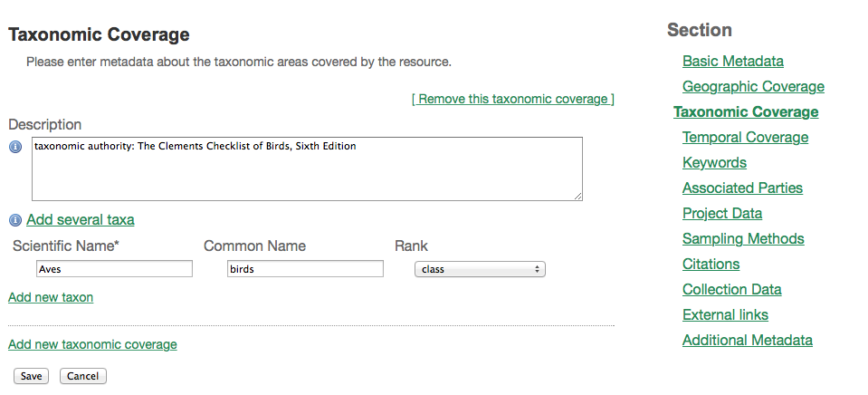Screen dimensions: 868x395
Task: Click the Add several taxa link
Action: pos(81,220)
